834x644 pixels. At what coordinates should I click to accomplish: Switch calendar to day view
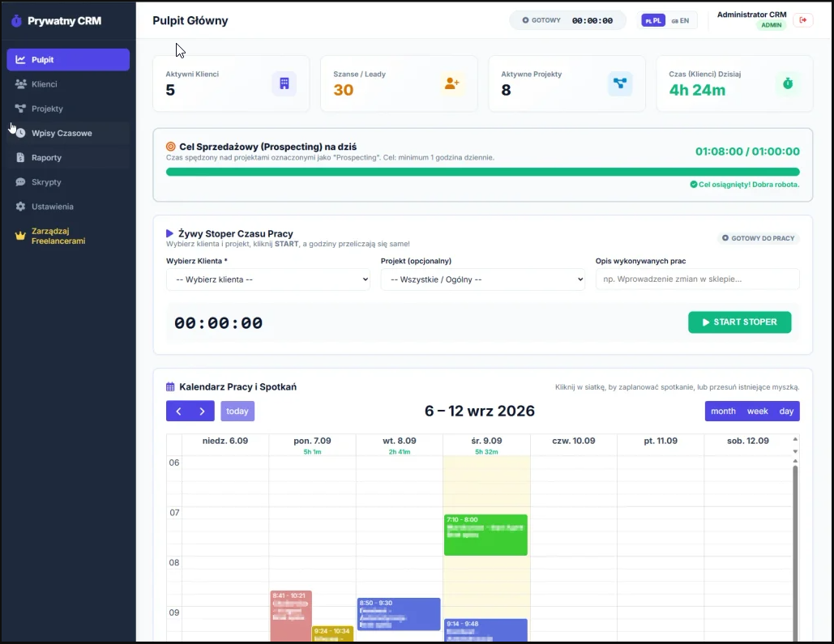(786, 411)
